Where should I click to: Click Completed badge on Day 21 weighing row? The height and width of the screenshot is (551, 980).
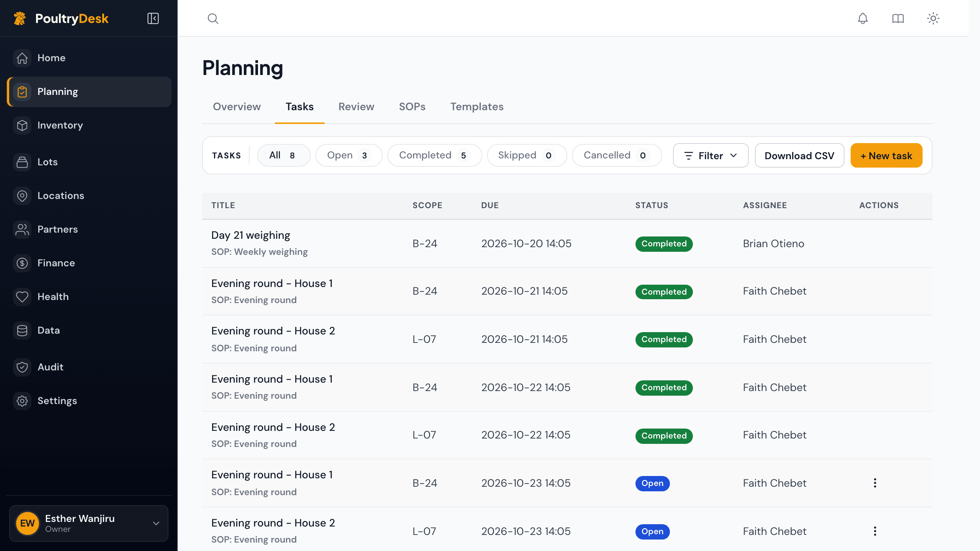pos(664,244)
